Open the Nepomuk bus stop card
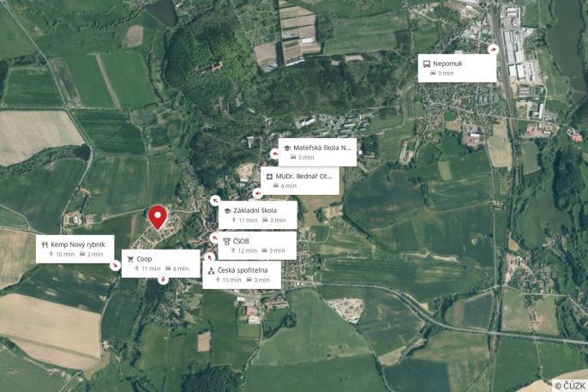588x392 pixels. 457,68
